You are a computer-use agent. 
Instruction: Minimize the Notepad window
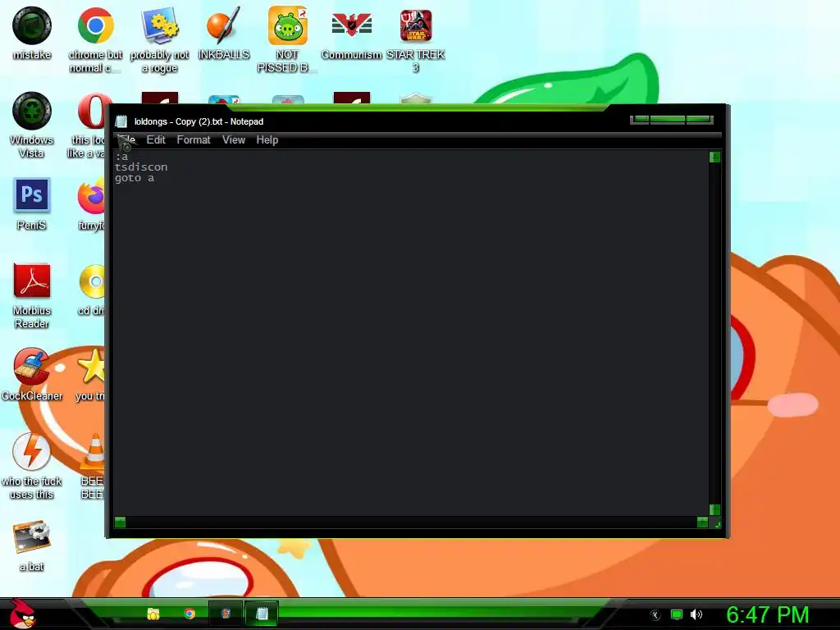[641, 120]
